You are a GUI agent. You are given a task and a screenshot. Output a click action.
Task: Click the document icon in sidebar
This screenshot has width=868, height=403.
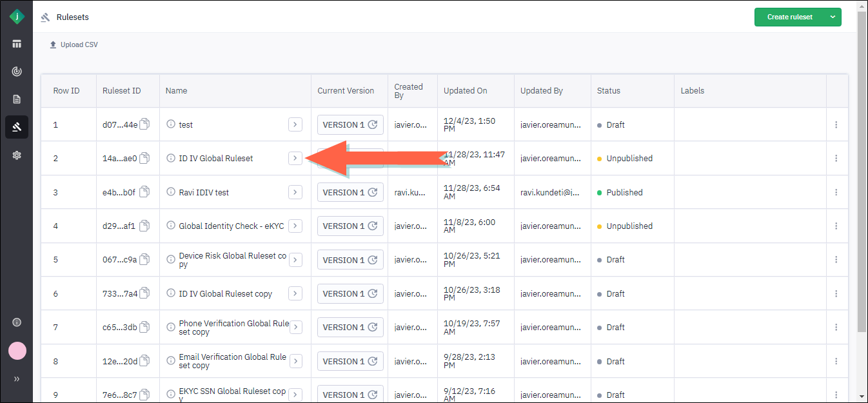coord(17,99)
